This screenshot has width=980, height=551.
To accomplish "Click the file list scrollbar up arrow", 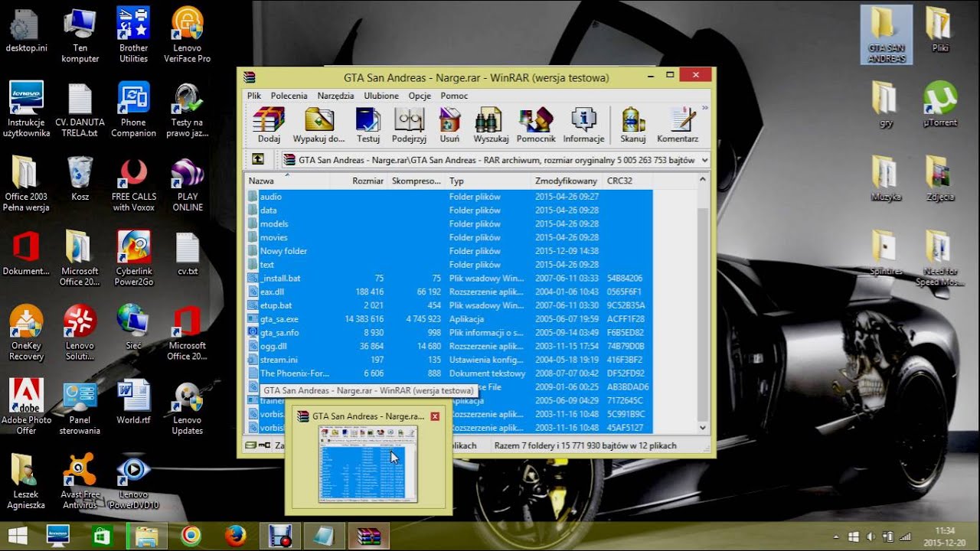I will 703,181.
